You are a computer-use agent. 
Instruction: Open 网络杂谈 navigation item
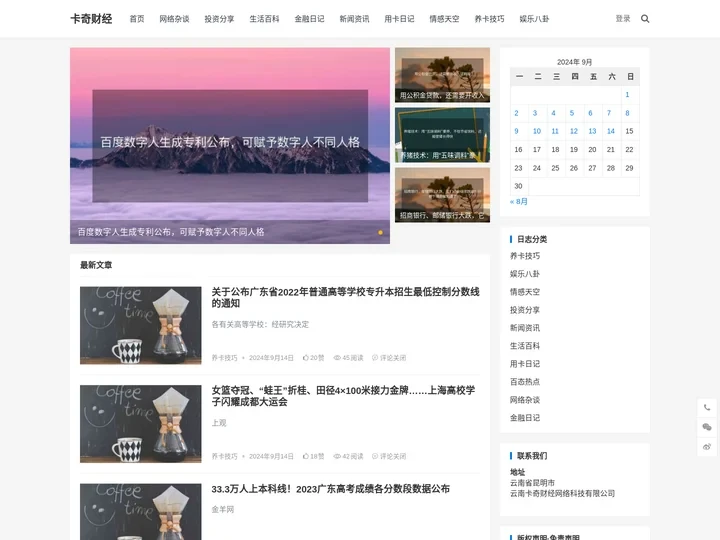tap(174, 19)
